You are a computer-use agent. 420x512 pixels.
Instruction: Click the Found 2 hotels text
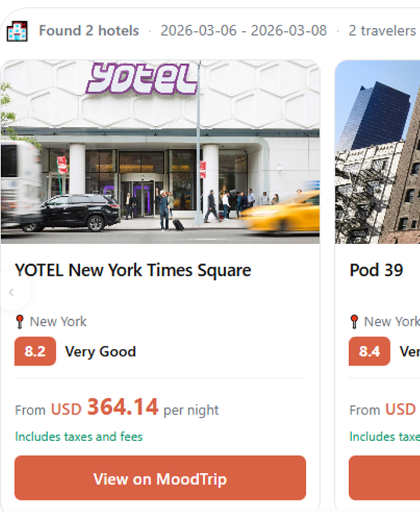(x=89, y=30)
